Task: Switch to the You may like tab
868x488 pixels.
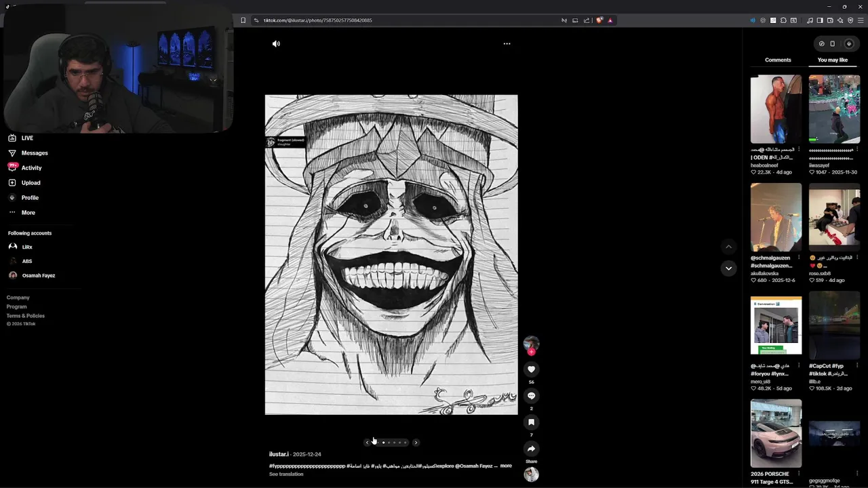Action: click(x=833, y=60)
